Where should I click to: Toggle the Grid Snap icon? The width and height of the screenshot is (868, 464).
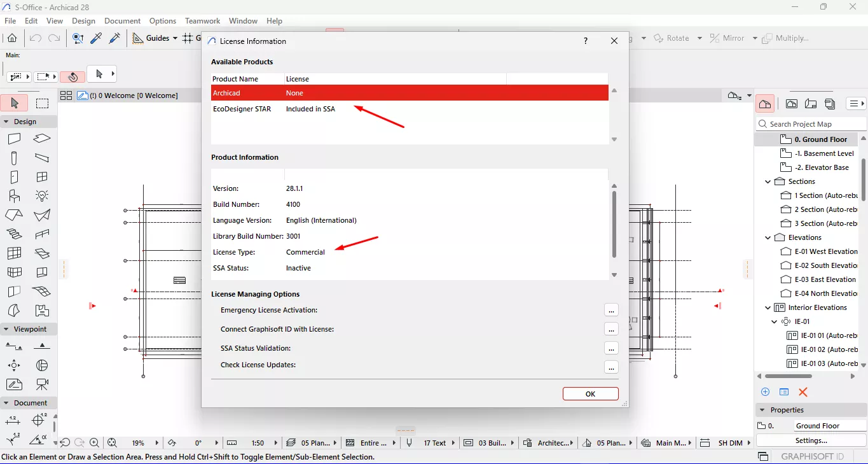pyautogui.click(x=188, y=38)
